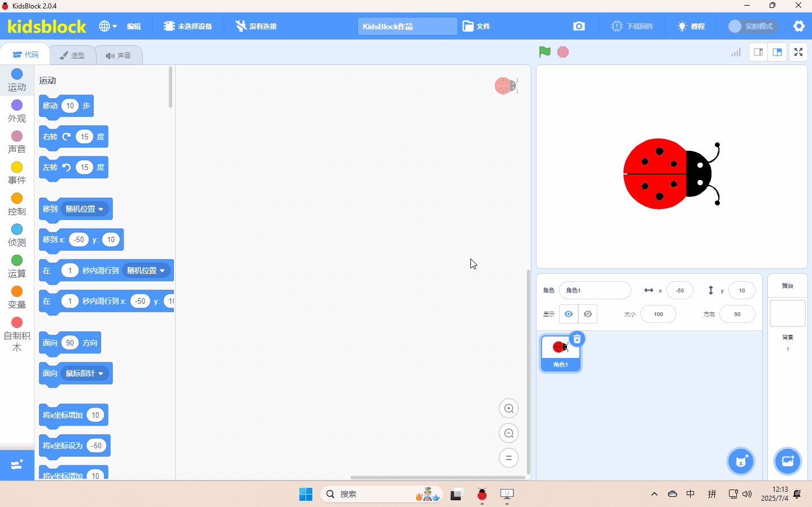Open the screenshot camera icon
812x507 pixels.
coord(579,26)
